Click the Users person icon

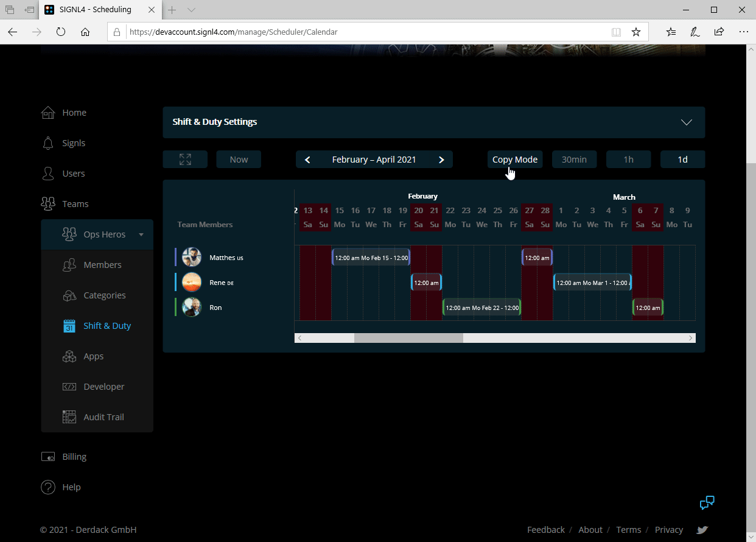[47, 174]
